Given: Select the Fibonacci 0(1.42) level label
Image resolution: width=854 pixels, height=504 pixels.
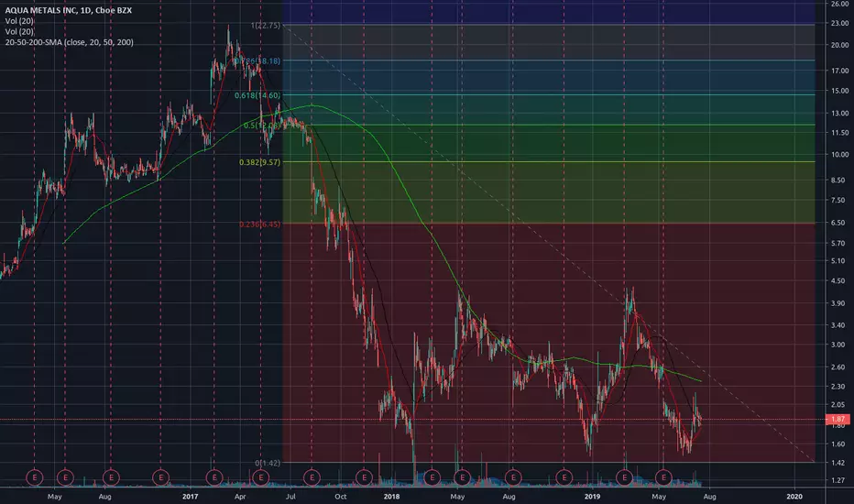Looking at the screenshot, I should click(268, 463).
